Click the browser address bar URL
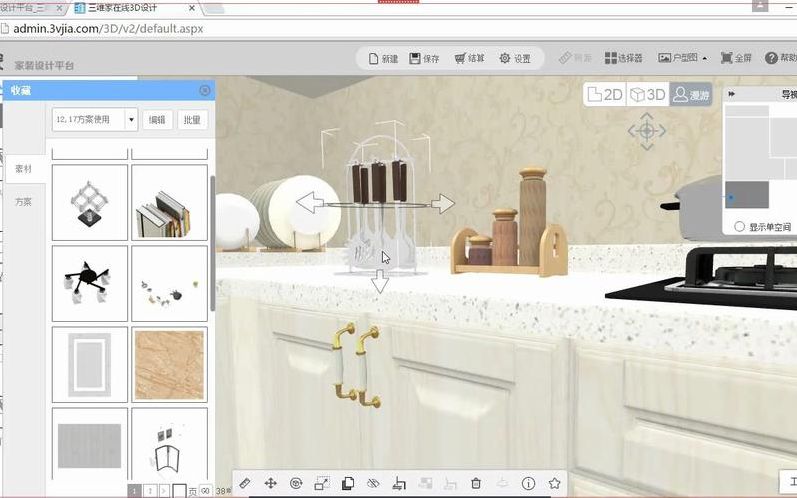797x498 pixels. point(108,28)
